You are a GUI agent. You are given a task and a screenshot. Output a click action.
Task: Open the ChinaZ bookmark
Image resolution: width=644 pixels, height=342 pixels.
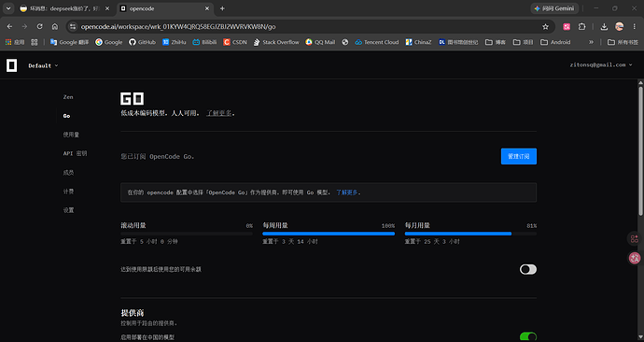(418, 42)
